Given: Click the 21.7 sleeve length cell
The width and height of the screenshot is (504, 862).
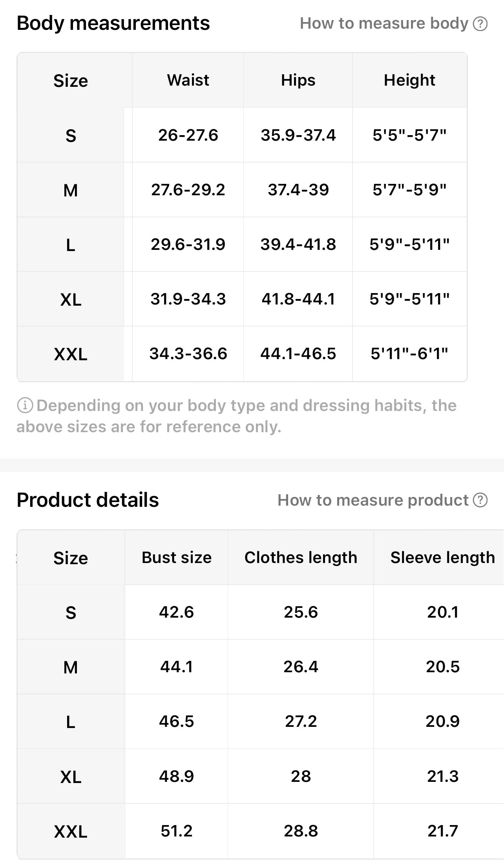Looking at the screenshot, I should (x=442, y=831).
